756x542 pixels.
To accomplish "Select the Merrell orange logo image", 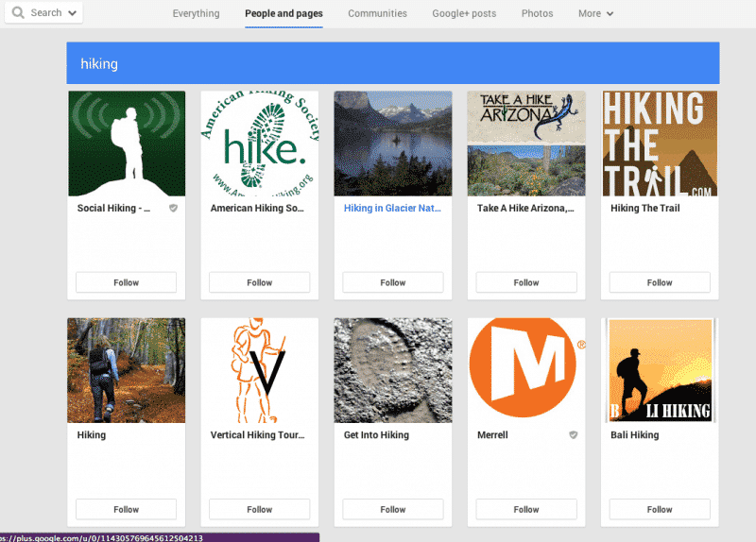I will point(526,370).
